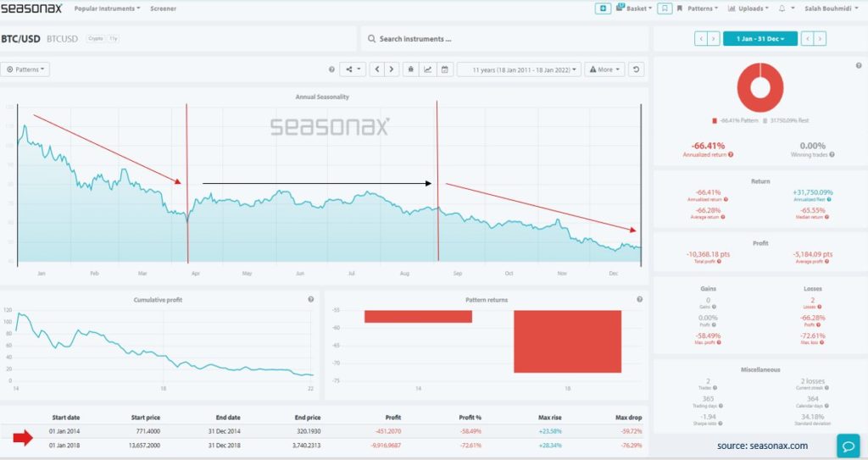Image resolution: width=868 pixels, height=460 pixels.
Task: Click the Start date column header
Action: [x=66, y=418]
